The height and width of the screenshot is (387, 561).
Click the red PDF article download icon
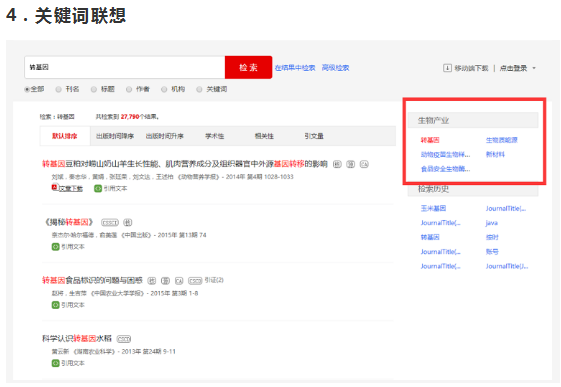pyautogui.click(x=55, y=187)
